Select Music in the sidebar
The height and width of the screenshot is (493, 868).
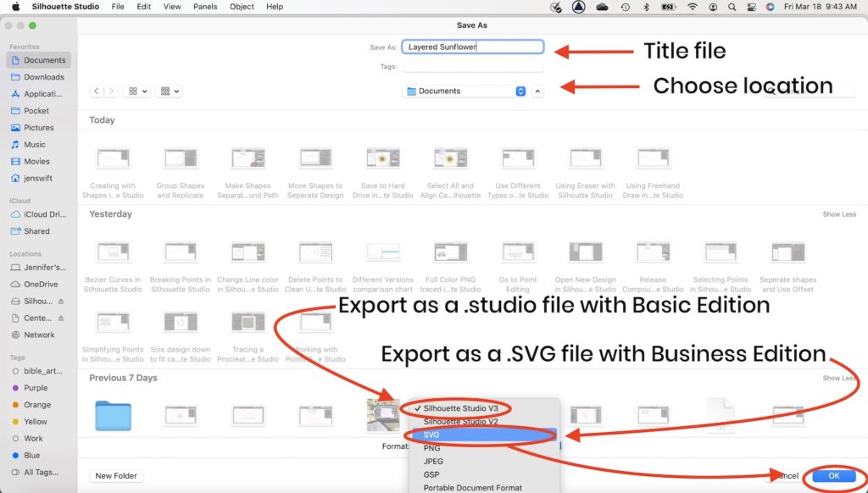coord(38,144)
